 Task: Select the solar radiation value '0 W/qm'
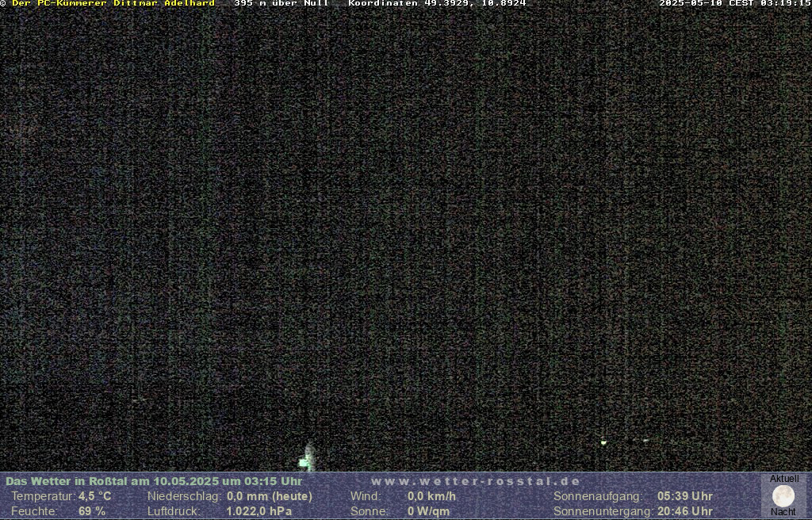click(x=429, y=511)
